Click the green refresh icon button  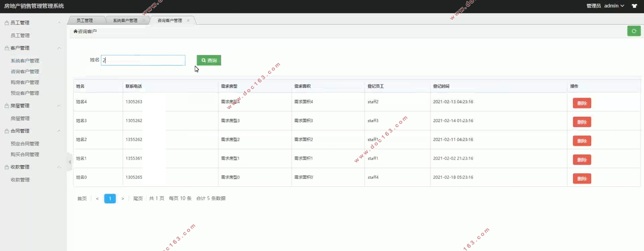click(x=634, y=31)
